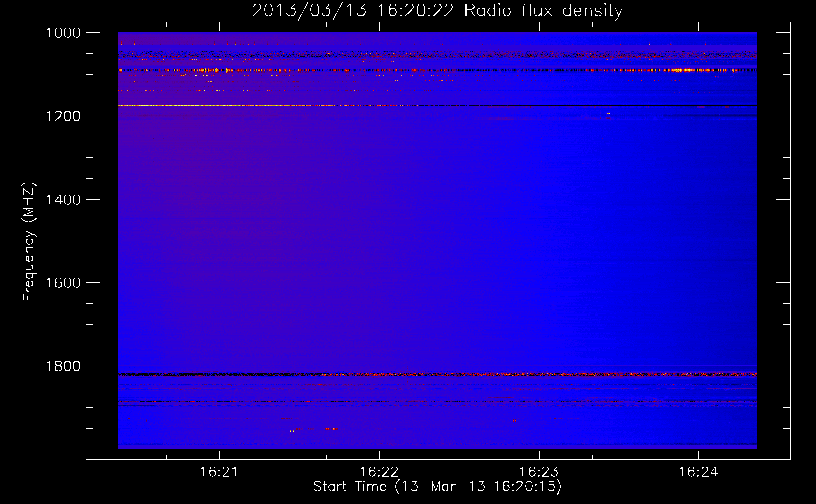Click the red-speckled band just above 1800 MHz

coord(437,374)
